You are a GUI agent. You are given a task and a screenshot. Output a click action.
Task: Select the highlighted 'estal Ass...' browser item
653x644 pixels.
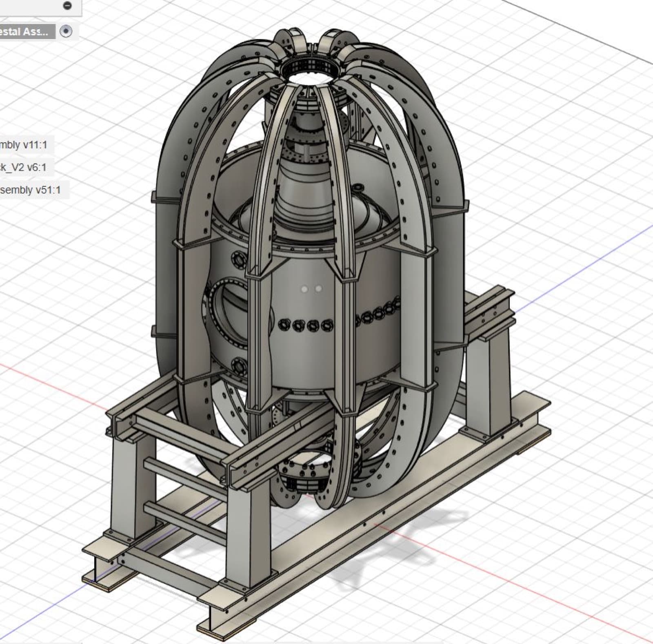tap(27, 31)
